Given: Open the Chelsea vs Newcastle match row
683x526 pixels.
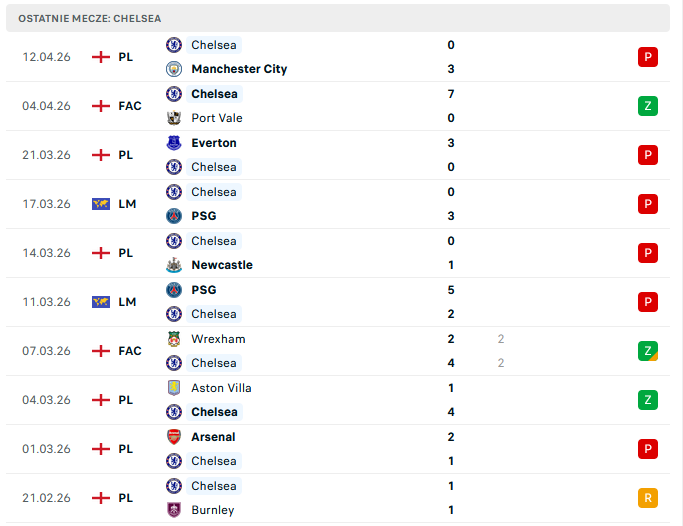Looking at the screenshot, I should pyautogui.click(x=340, y=253).
